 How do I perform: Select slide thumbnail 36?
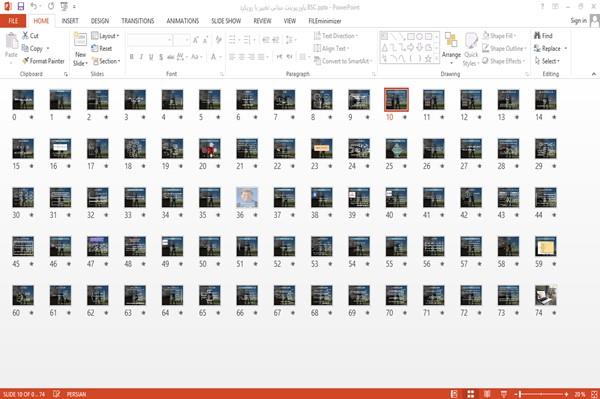[247, 197]
